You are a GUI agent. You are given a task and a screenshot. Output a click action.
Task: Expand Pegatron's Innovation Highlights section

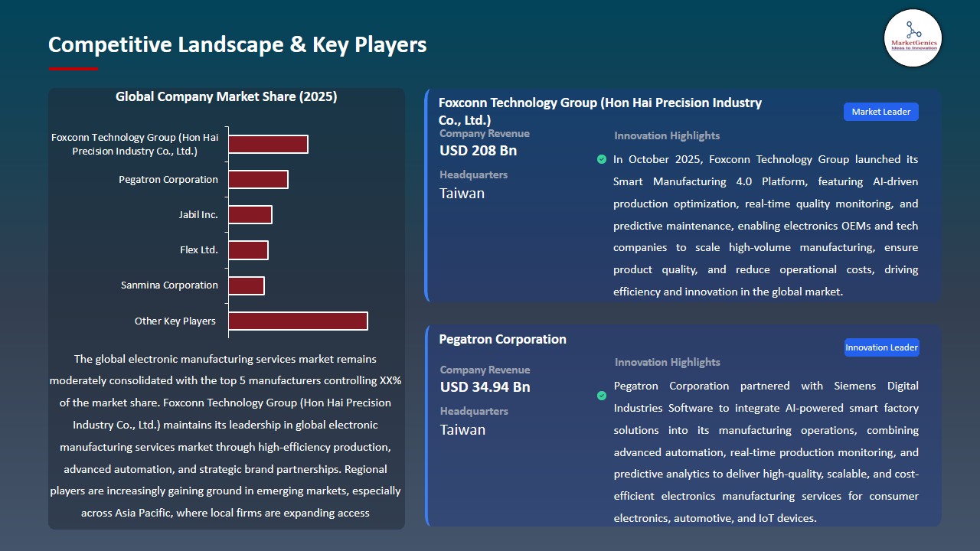[666, 362]
